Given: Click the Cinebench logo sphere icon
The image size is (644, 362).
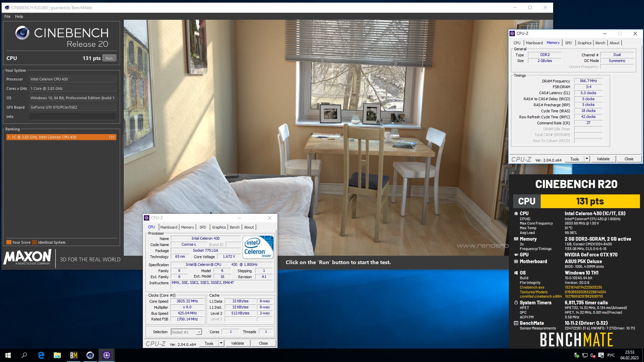Looking at the screenshot, I should point(22,33).
